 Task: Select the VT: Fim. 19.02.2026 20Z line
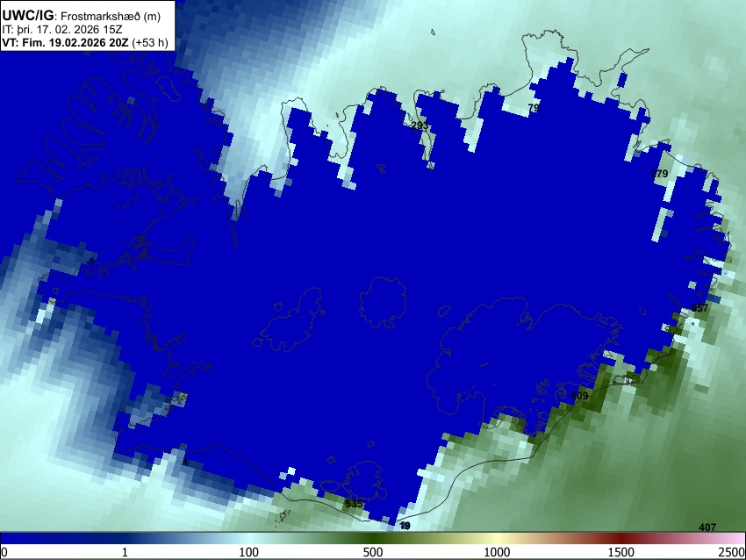(x=84, y=42)
